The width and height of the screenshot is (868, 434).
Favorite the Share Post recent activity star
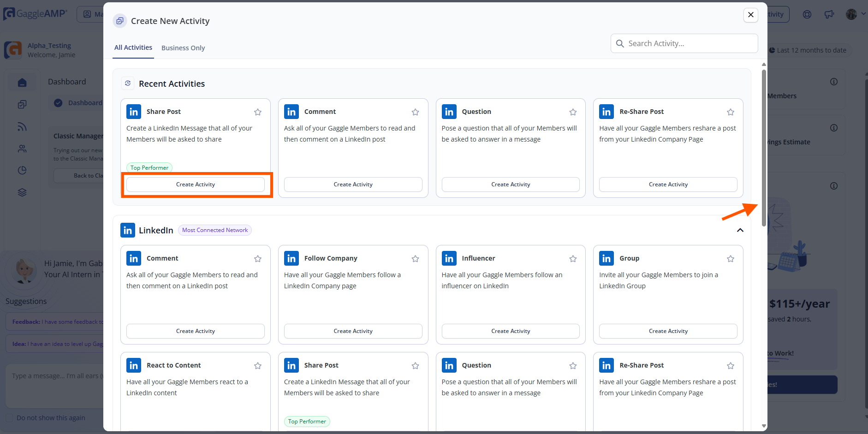coord(258,112)
